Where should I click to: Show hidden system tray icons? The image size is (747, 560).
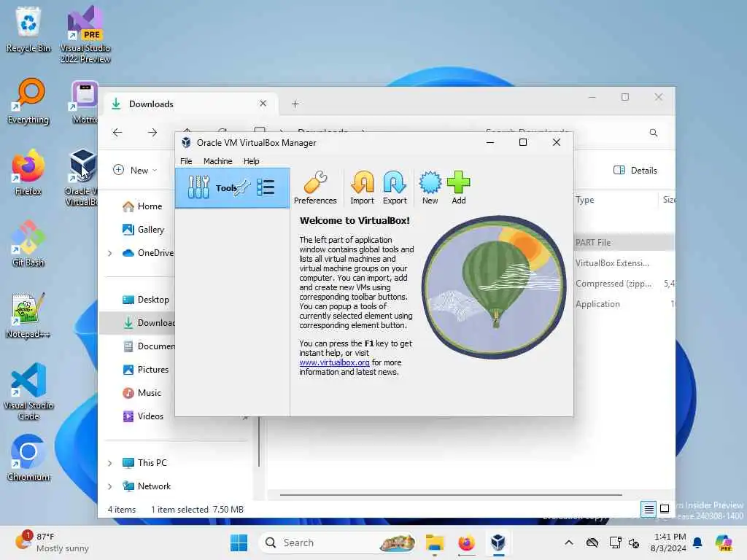[569, 542]
